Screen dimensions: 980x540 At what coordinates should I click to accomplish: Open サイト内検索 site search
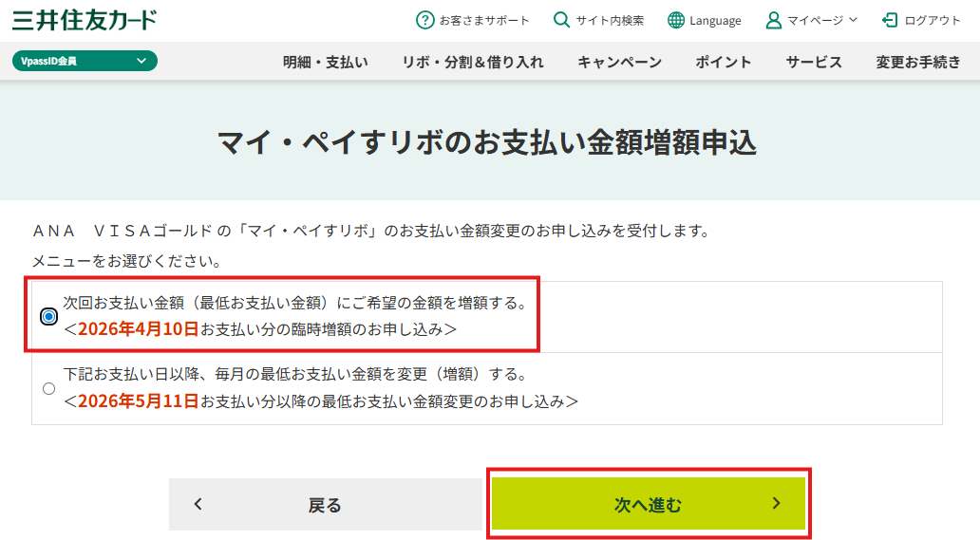point(610,20)
